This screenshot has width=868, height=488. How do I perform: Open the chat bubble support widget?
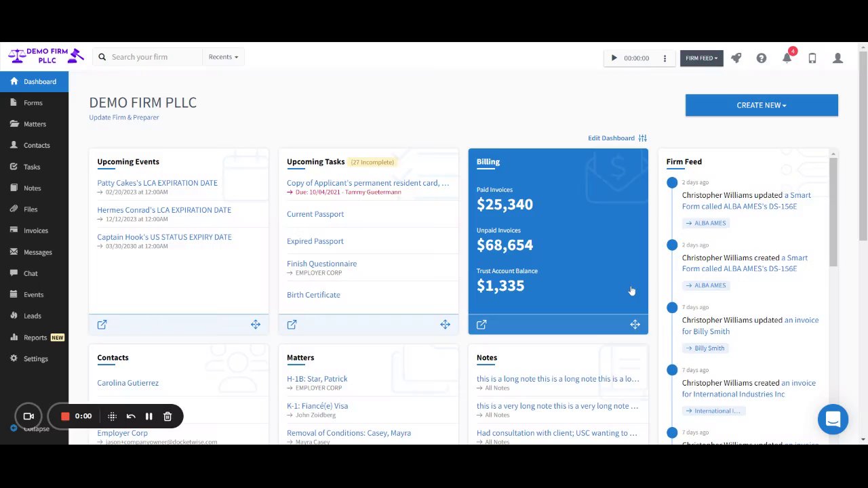[x=833, y=419]
